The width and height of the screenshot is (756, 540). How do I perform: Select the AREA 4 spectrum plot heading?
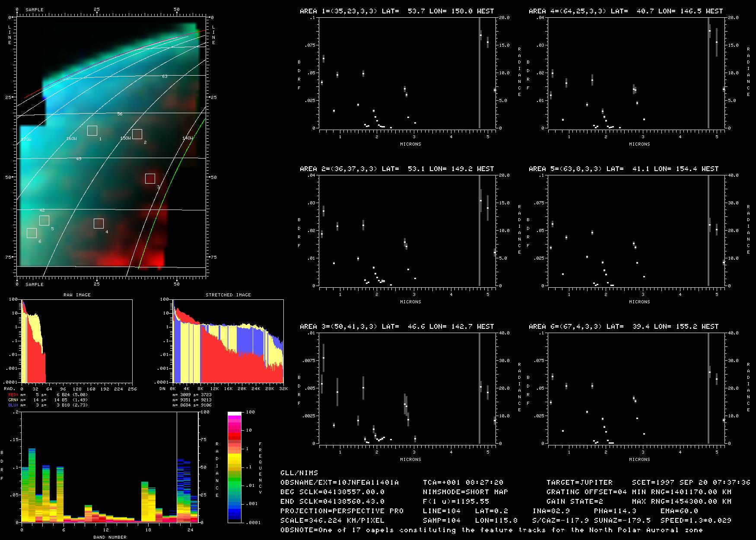click(x=626, y=11)
